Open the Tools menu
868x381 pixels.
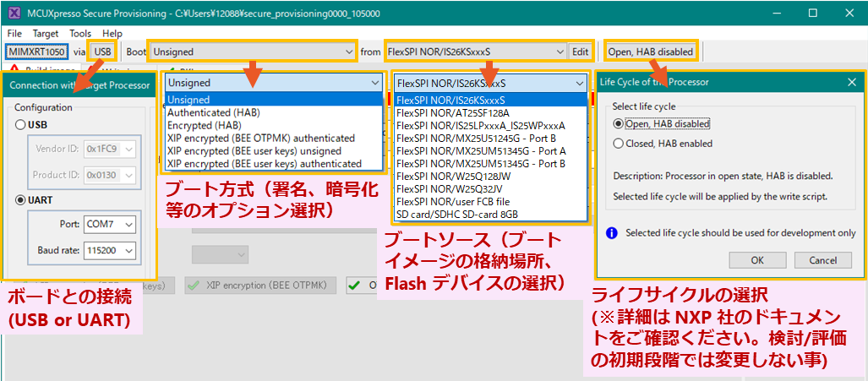80,33
